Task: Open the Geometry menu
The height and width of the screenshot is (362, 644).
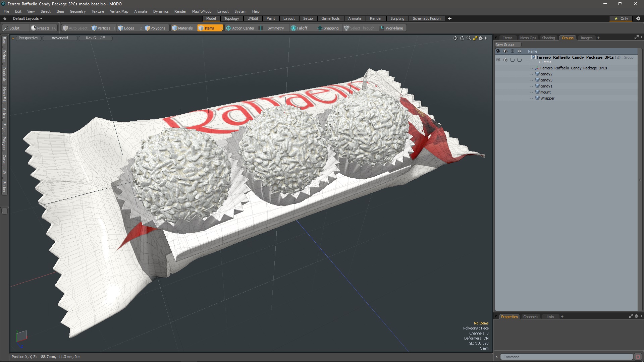Action: 77,11
